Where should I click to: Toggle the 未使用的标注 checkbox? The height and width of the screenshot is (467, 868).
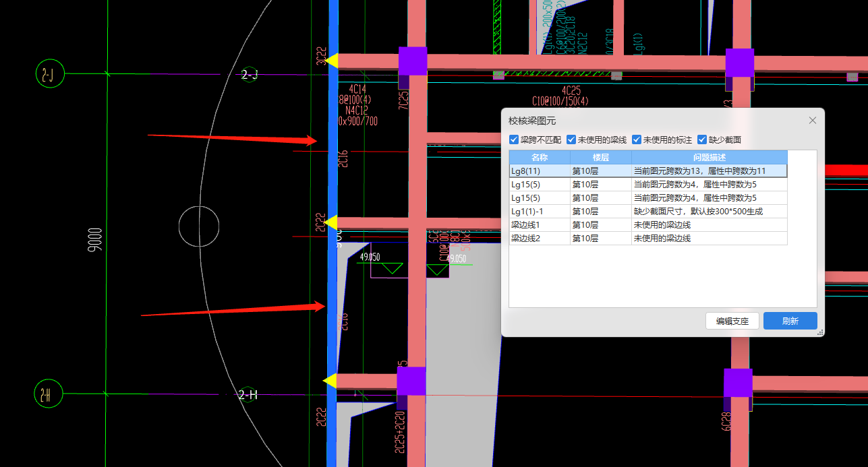click(637, 140)
